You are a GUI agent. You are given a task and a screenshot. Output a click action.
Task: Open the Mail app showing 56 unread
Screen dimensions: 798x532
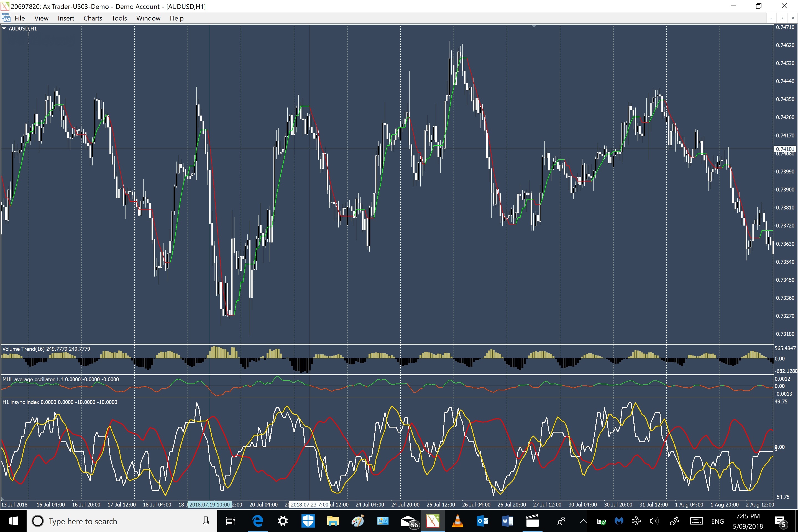pyautogui.click(x=408, y=521)
